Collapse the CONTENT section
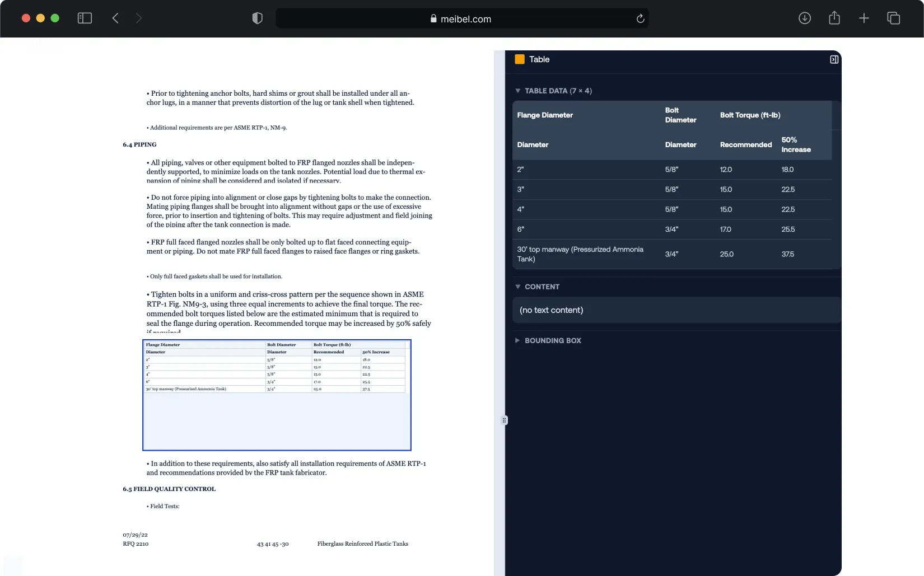This screenshot has width=924, height=576. pyautogui.click(x=518, y=287)
